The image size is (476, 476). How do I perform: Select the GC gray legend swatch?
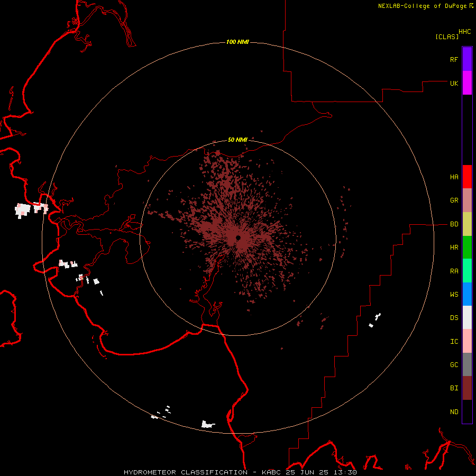pos(467,364)
